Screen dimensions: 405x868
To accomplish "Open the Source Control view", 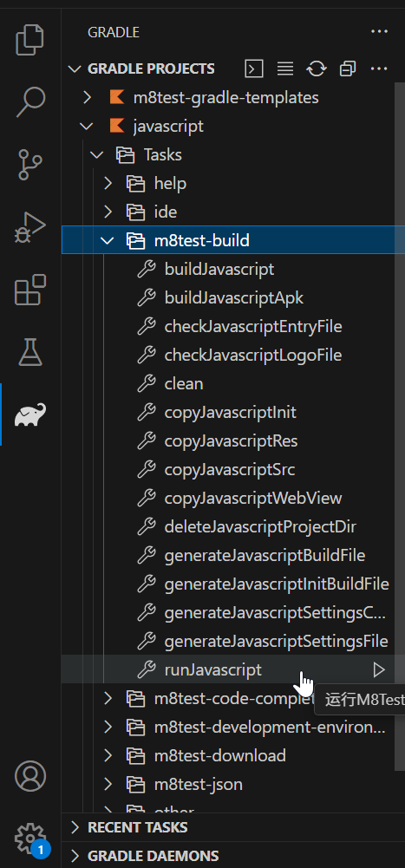I will click(x=29, y=164).
